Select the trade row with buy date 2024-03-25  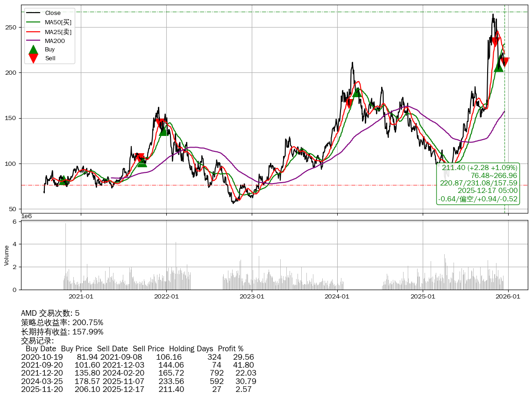[x=138, y=381]
